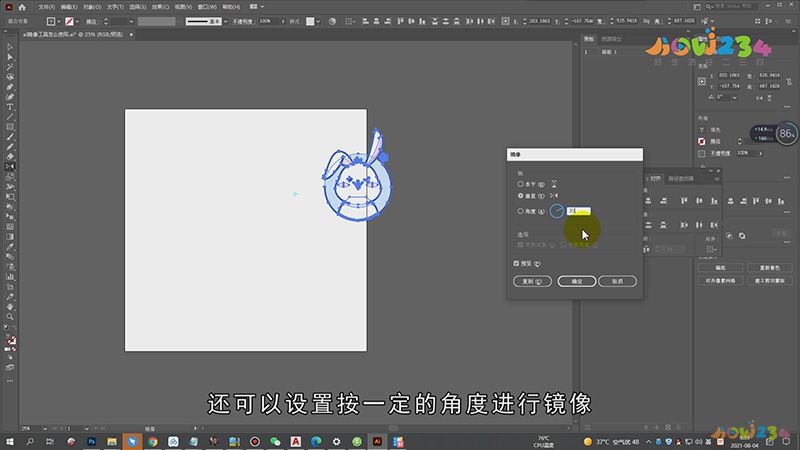
Task: Click the angle value input field
Action: tap(579, 211)
